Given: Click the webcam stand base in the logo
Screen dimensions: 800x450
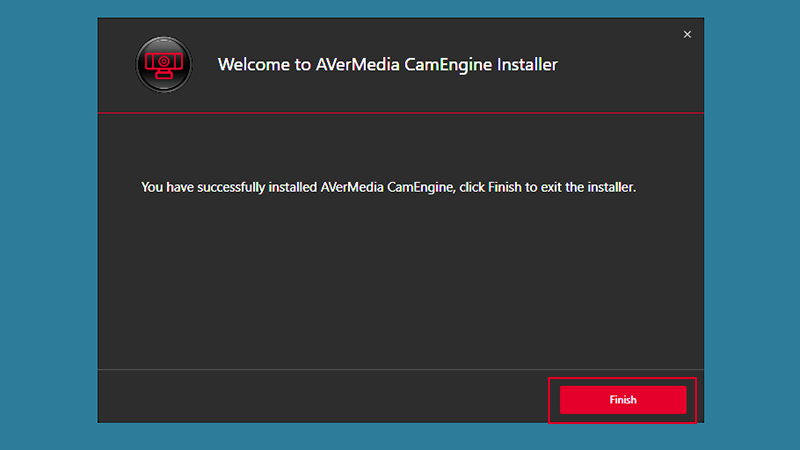Looking at the screenshot, I should (x=164, y=76).
